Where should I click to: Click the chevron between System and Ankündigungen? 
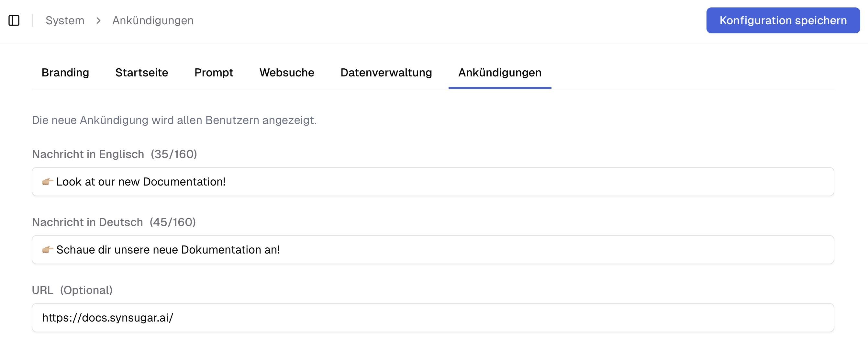tap(98, 20)
